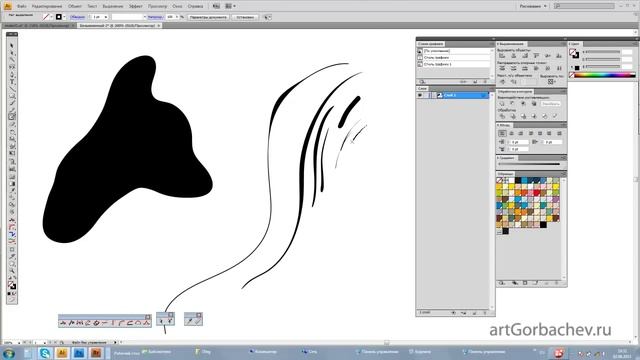
Task: Click Обводка link in control bar
Action: tap(77, 17)
